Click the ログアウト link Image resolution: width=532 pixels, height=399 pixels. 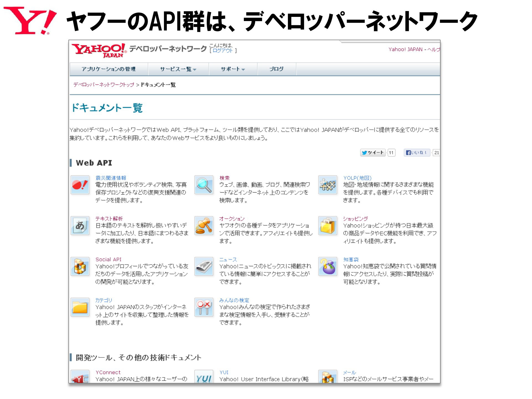pyautogui.click(x=222, y=51)
